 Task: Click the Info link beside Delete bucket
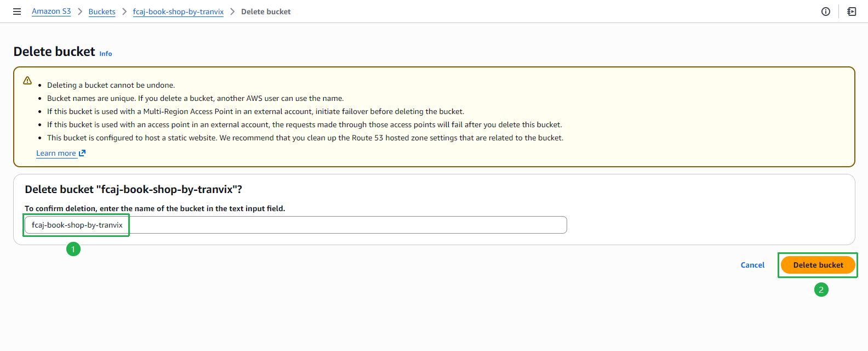click(x=106, y=54)
